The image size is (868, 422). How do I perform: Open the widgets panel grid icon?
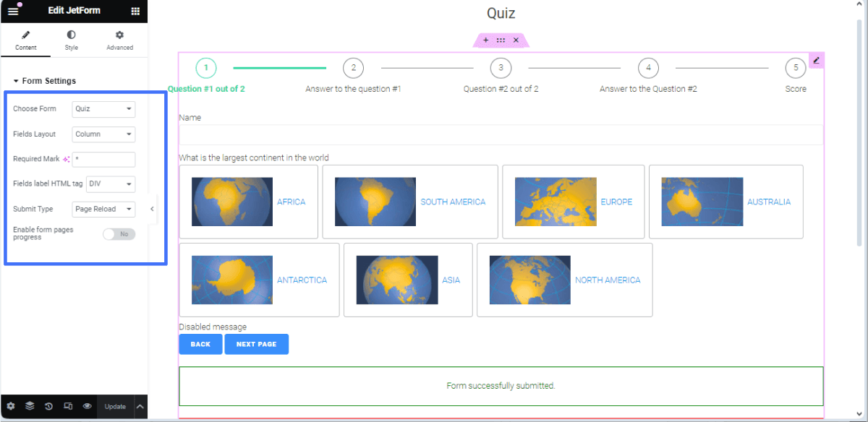point(136,11)
